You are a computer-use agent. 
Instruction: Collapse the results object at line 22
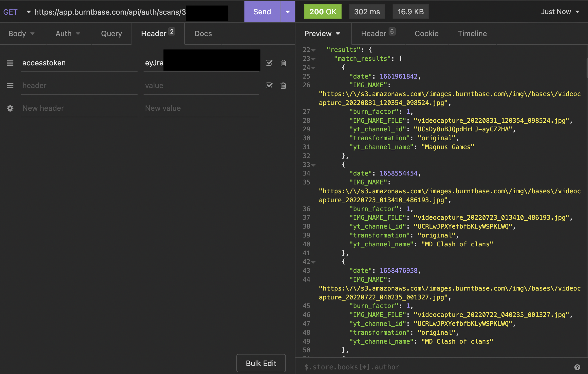point(313,50)
